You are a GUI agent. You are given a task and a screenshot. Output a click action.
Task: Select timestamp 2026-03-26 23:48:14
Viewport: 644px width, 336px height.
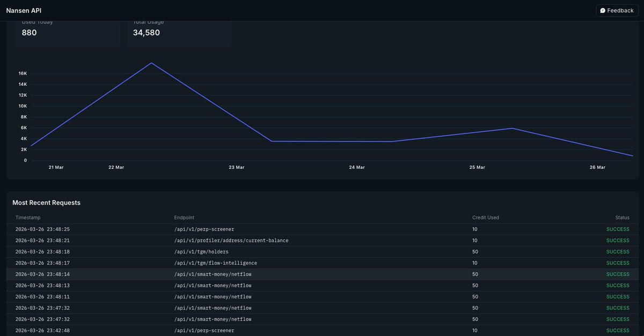43,274
